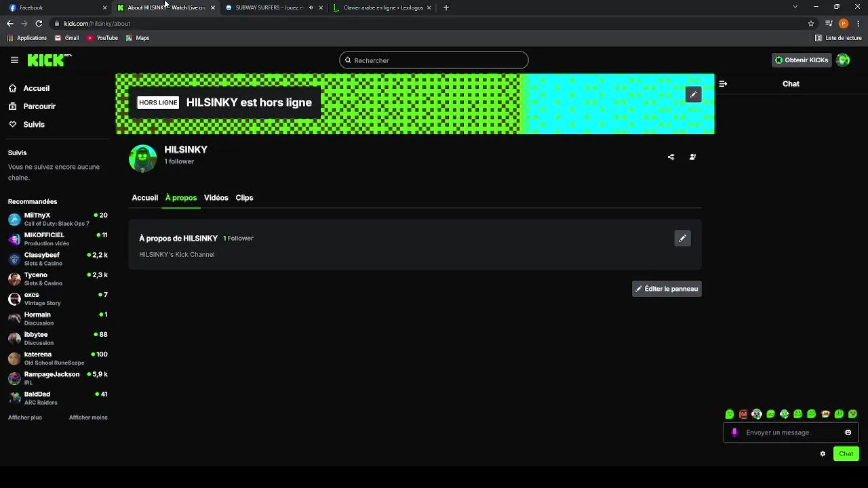
Task: Open the Applications bookmark shortcut
Action: pos(26,38)
